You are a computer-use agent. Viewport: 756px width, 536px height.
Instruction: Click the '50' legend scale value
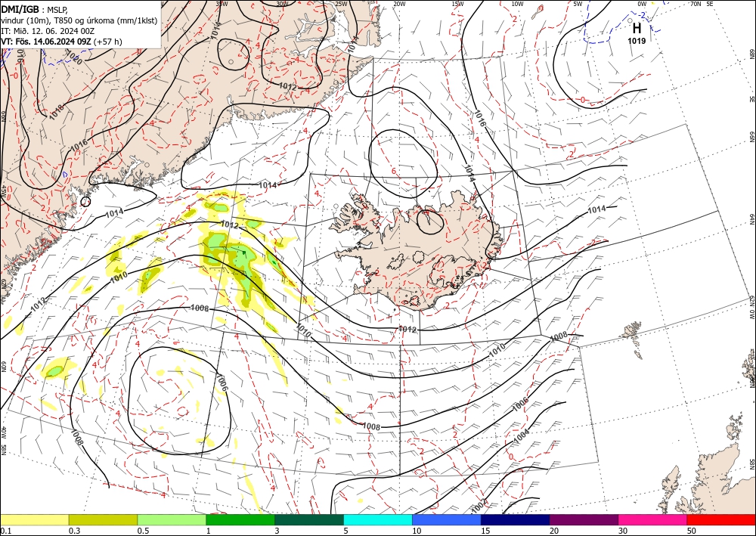pos(692,531)
